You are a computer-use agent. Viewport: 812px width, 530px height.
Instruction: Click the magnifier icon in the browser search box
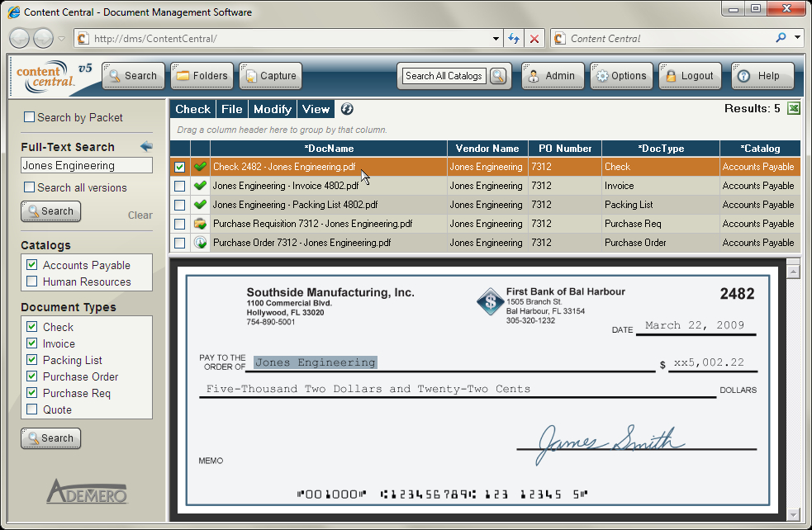pyautogui.click(x=781, y=38)
